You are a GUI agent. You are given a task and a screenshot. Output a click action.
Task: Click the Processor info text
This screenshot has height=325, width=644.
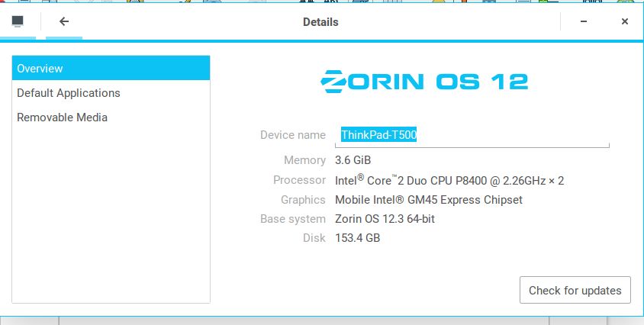(449, 181)
